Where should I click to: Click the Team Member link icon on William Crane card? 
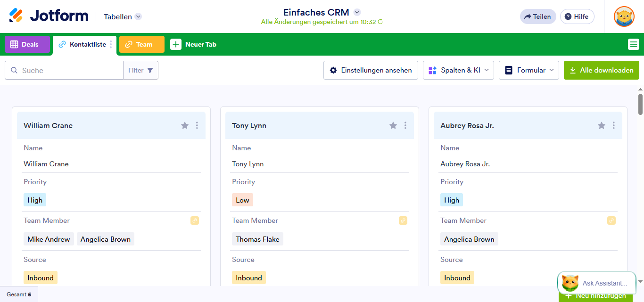pos(195,220)
